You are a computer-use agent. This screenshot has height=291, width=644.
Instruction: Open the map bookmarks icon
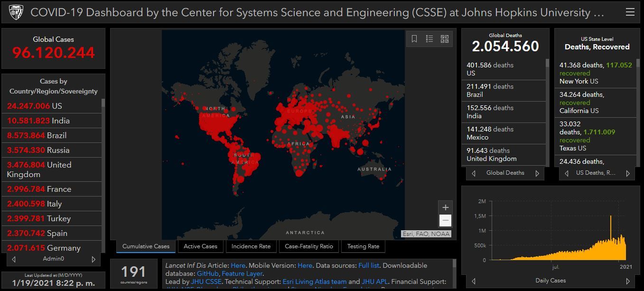[414, 39]
